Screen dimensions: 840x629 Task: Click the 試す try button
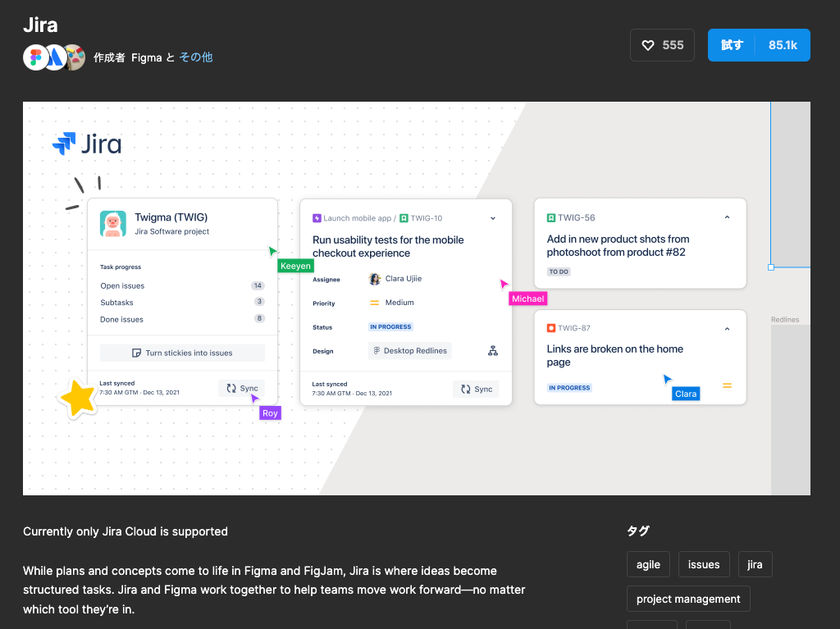point(731,45)
